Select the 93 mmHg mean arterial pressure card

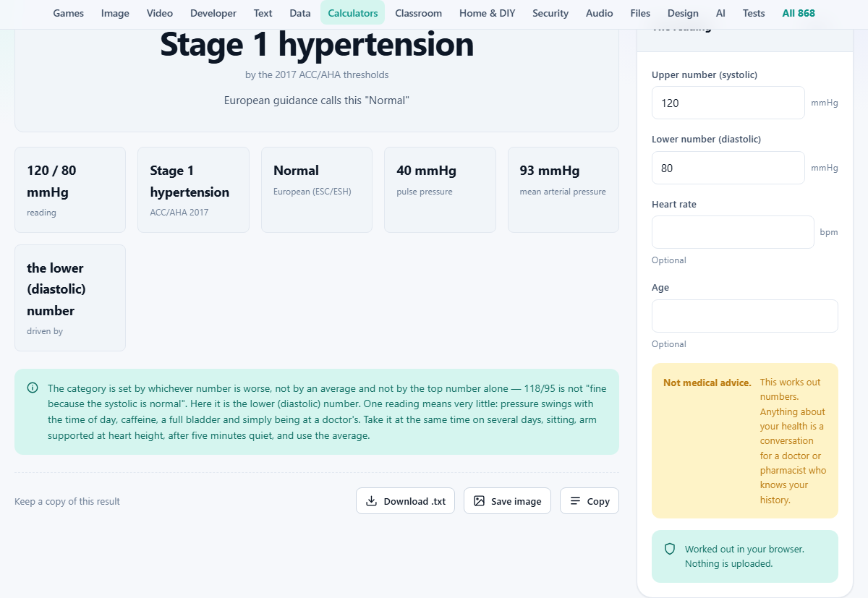(x=563, y=190)
